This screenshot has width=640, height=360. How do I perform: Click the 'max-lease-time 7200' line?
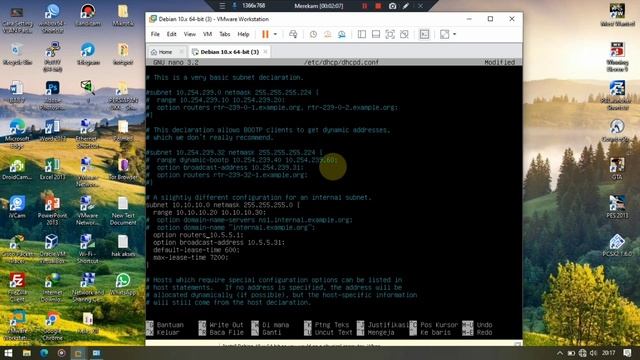(x=191, y=258)
